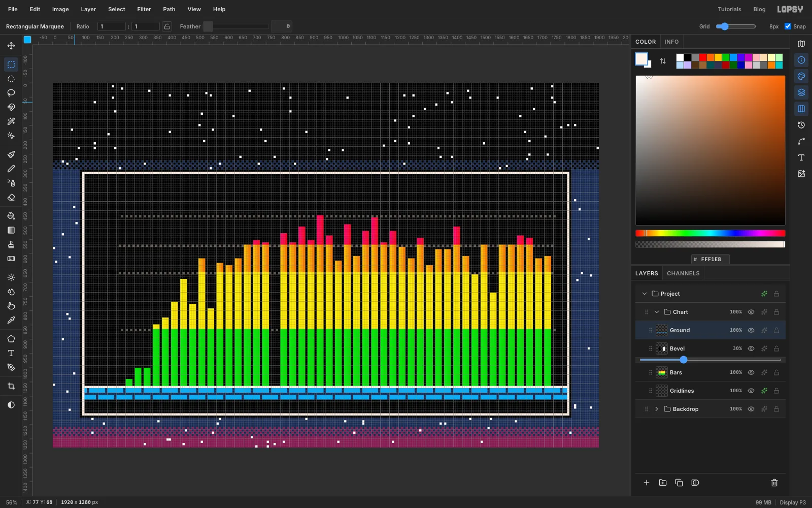Open the Filter menu
The width and height of the screenshot is (812, 508).
coord(144,9)
